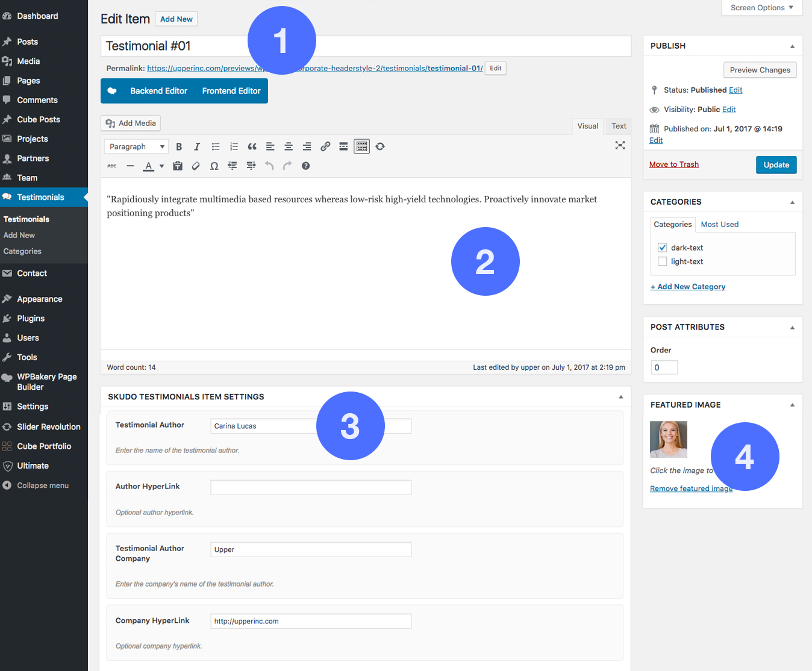Viewport: 812px width, 671px height.
Task: Insert a blockquote in the editor
Action: click(252, 147)
